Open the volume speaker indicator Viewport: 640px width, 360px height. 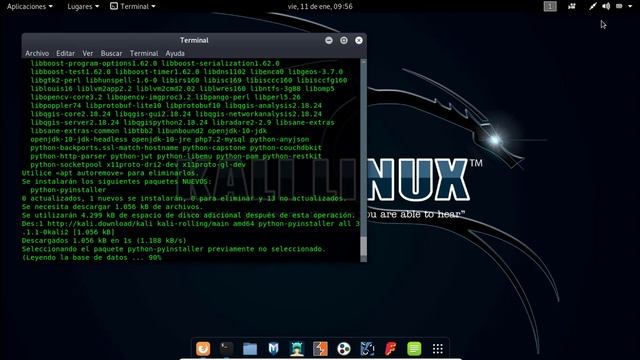click(606, 6)
